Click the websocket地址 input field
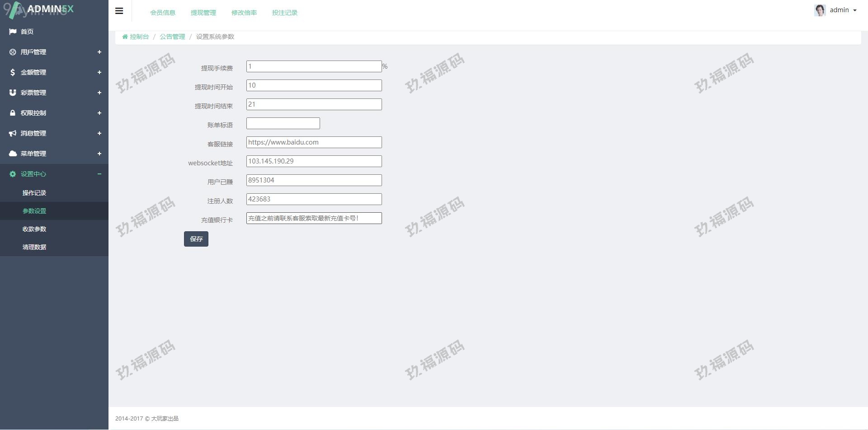 tap(314, 161)
